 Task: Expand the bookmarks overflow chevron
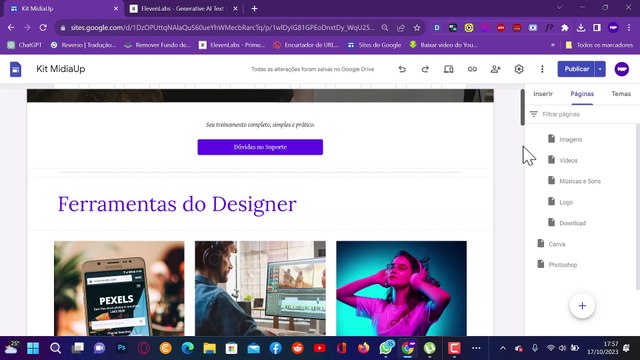[x=553, y=45]
